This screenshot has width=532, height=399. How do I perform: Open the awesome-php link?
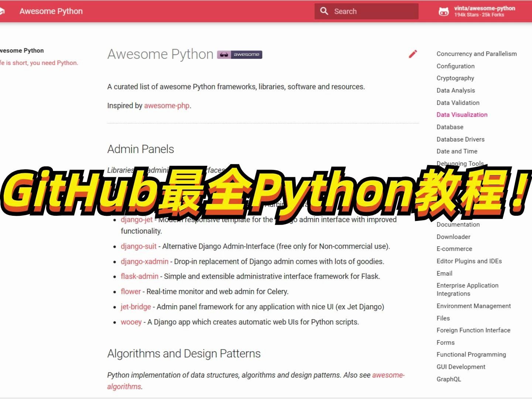point(167,106)
